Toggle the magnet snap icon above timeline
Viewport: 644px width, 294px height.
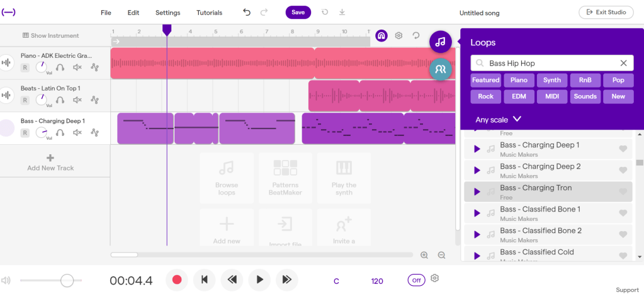pos(381,36)
